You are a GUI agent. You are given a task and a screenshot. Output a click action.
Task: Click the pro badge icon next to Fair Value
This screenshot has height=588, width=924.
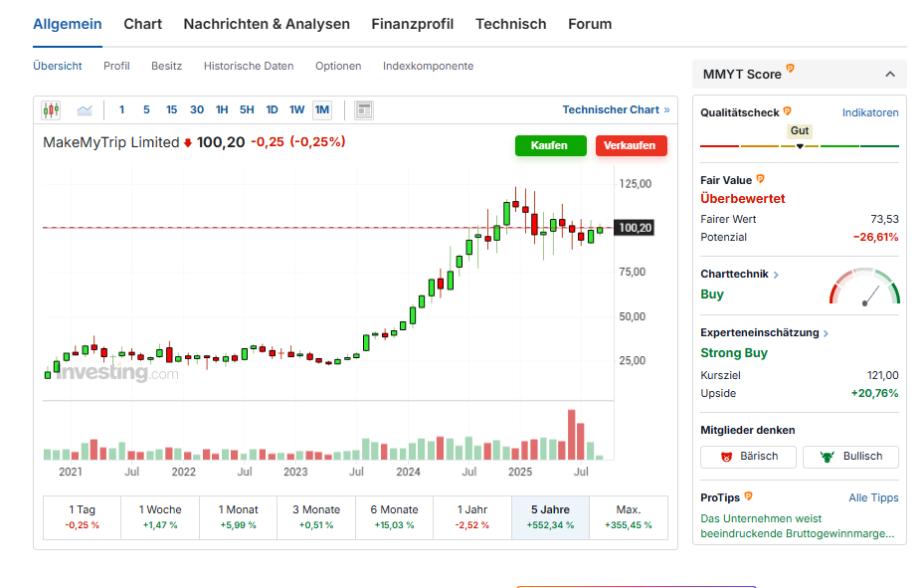(x=761, y=179)
